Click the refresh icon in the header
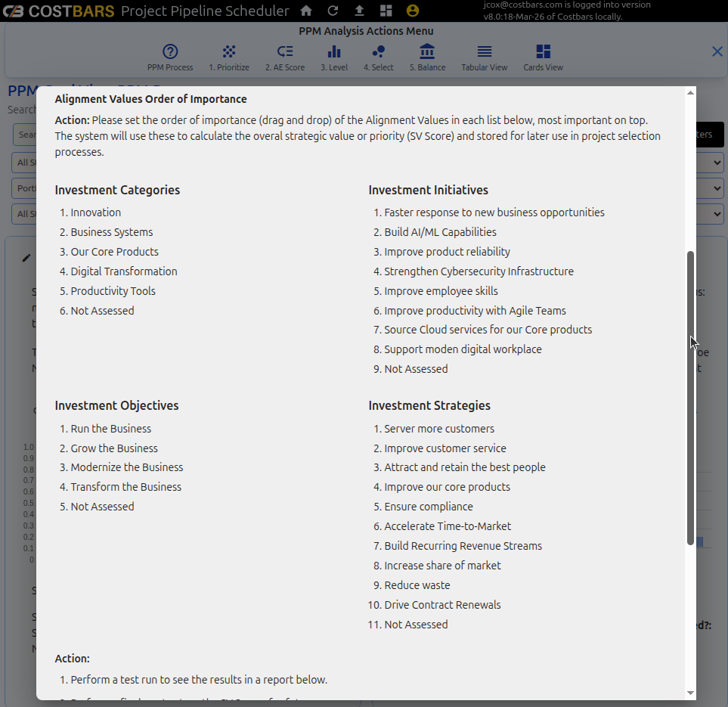The height and width of the screenshot is (707, 728). (333, 11)
